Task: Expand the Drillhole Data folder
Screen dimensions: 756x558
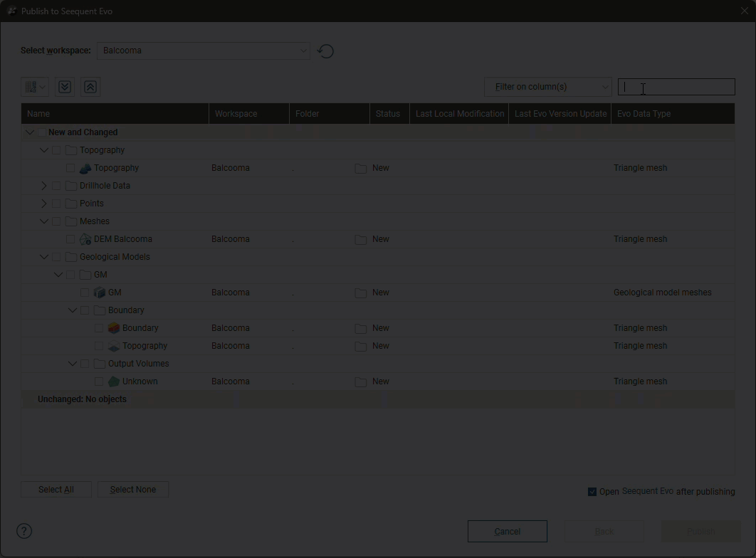Action: (44, 186)
